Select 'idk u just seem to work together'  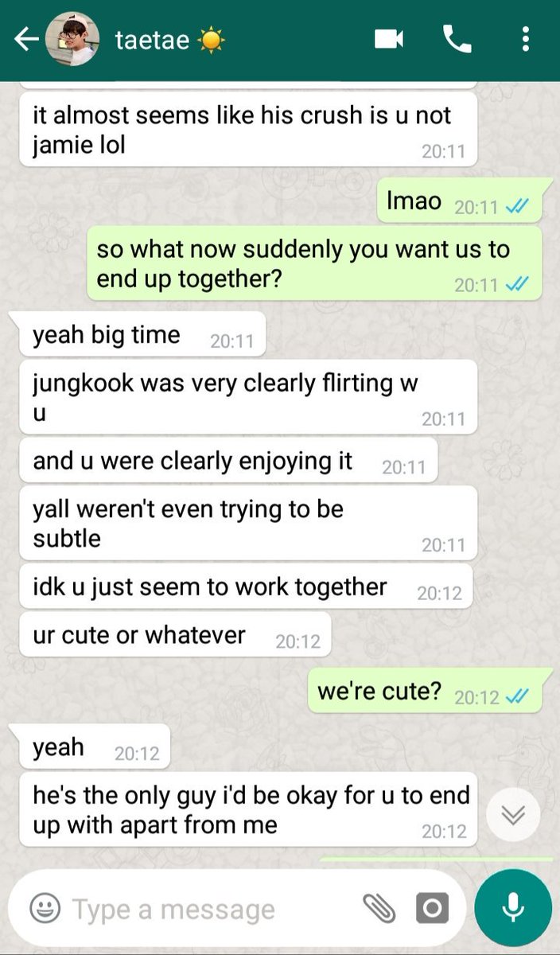click(x=246, y=588)
